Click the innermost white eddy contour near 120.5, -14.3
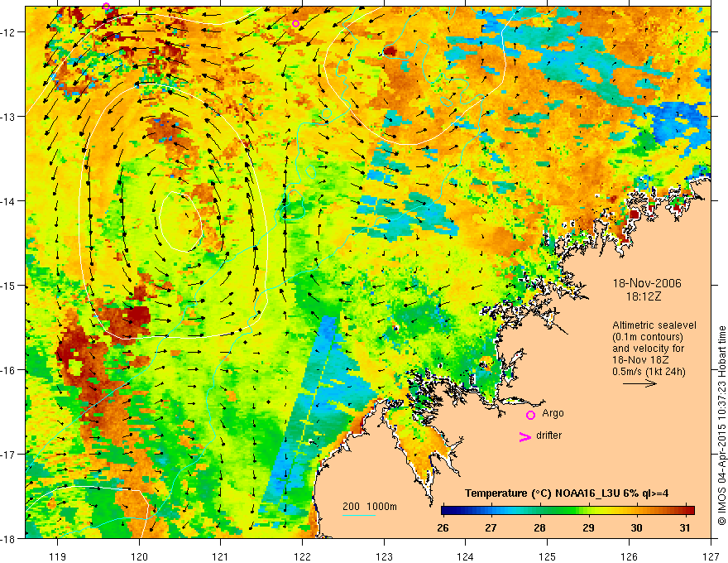This screenshot has width=728, height=563. [180, 222]
